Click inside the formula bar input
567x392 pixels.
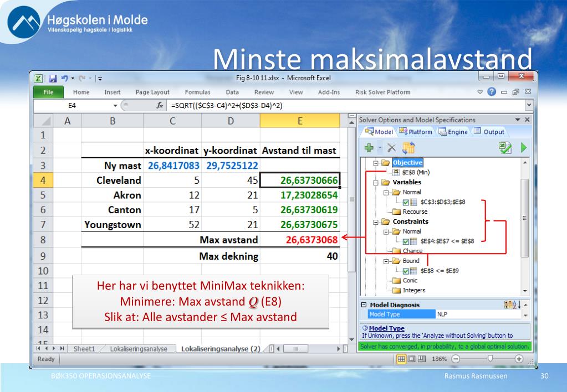[346, 106]
